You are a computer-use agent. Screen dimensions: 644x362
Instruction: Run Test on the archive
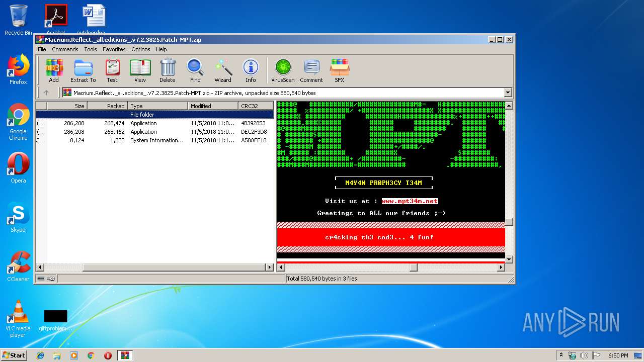112,70
